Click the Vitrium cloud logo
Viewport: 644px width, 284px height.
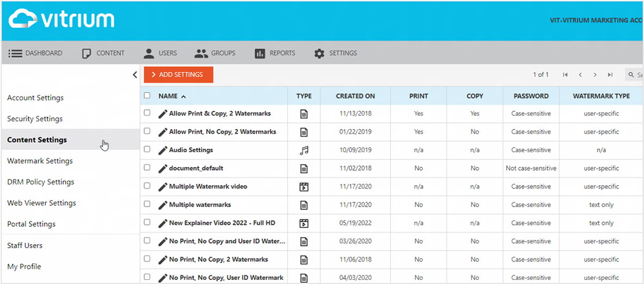pyautogui.click(x=61, y=19)
